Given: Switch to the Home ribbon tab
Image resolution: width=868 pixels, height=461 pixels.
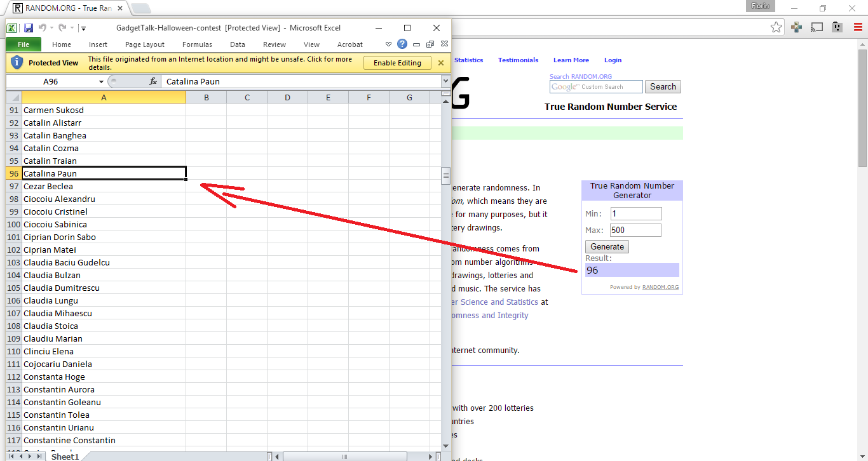Looking at the screenshot, I should [62, 44].
